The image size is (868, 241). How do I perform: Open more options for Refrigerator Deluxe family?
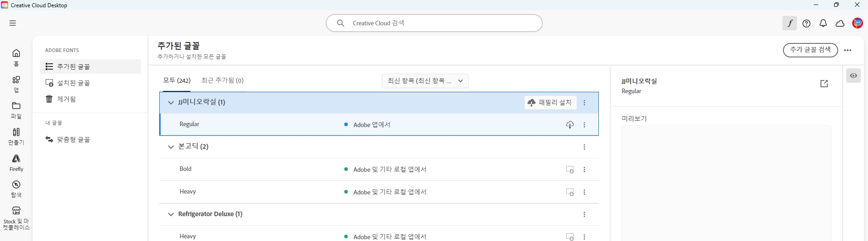584,214
